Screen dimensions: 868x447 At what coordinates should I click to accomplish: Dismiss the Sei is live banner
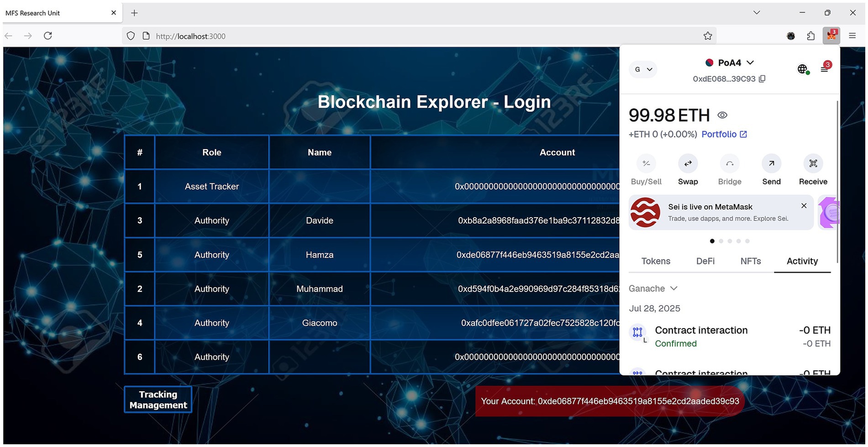click(x=804, y=206)
